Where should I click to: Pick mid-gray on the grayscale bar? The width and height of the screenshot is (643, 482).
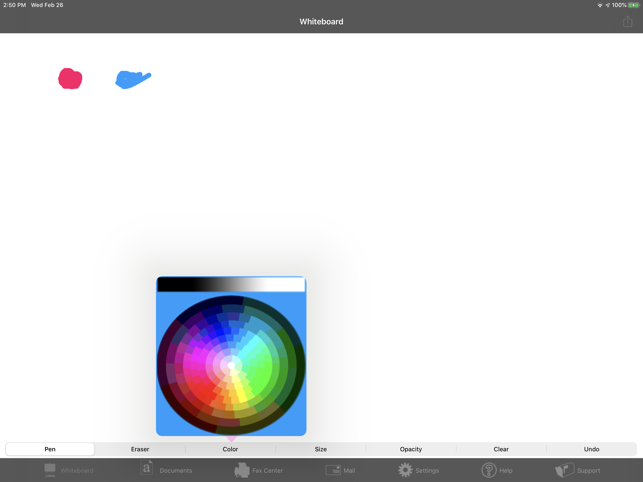coord(231,284)
